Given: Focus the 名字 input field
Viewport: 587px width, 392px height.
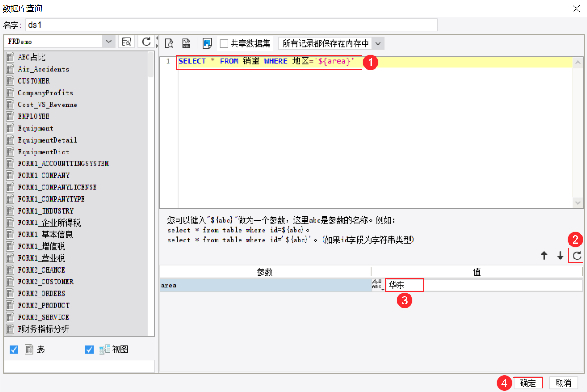Looking at the screenshot, I should pyautogui.click(x=232, y=25).
